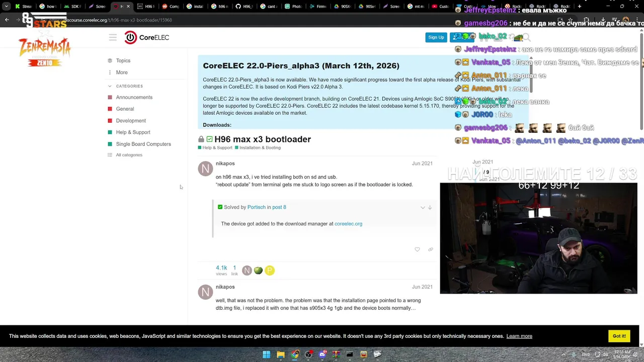644x362 pixels.
Task: Open the Windows Start menu
Action: click(x=266, y=354)
